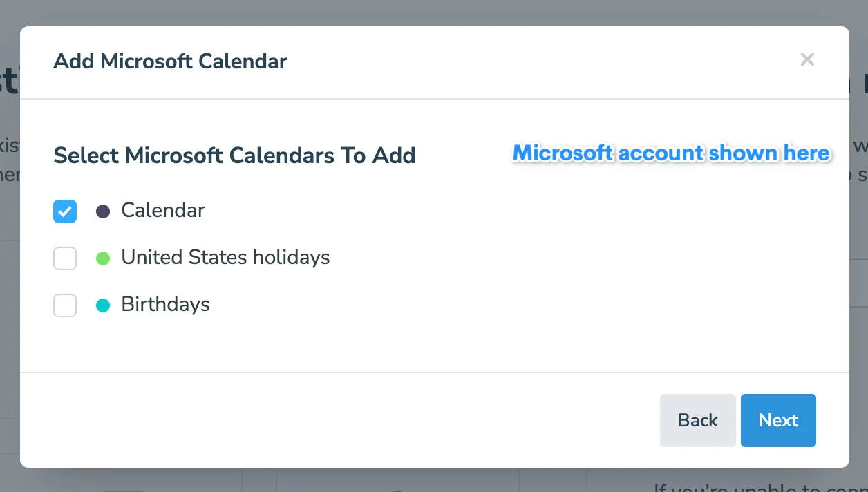Click the purple Calendar color dot
This screenshot has width=868, height=492.
tap(102, 211)
